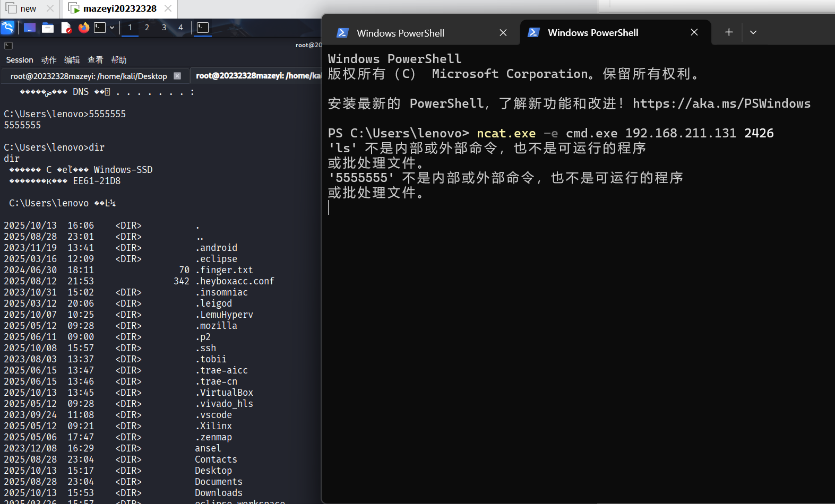Click the .mozilla directory entry
The width and height of the screenshot is (835, 504).
[216, 326]
